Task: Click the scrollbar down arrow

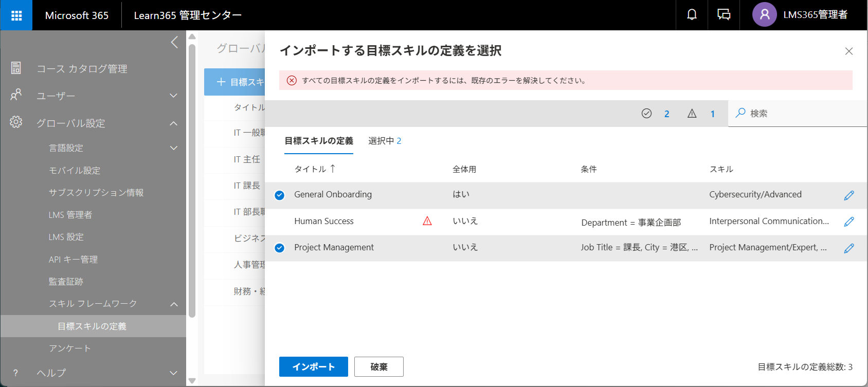Action: pyautogui.click(x=192, y=381)
